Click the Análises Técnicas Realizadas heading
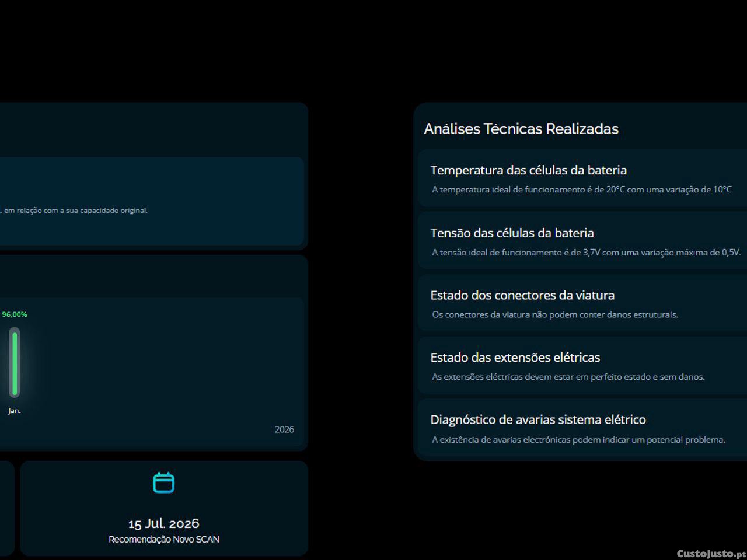The height and width of the screenshot is (560, 747). tap(521, 129)
